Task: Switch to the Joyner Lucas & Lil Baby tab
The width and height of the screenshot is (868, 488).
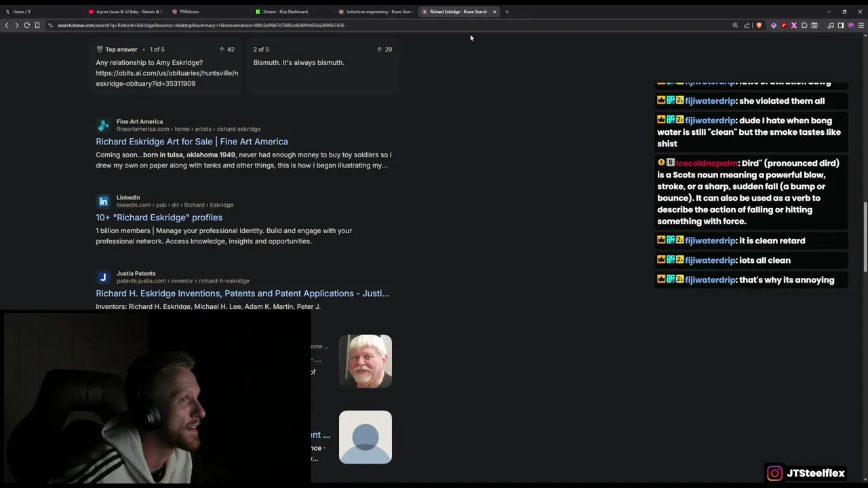Action: coord(125,12)
